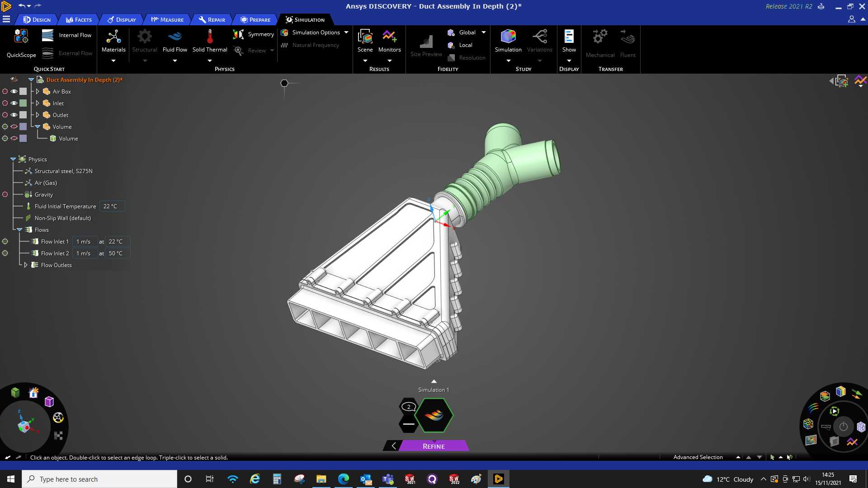Switch to the Measure tab
Image resolution: width=868 pixels, height=488 pixels.
pyautogui.click(x=167, y=20)
